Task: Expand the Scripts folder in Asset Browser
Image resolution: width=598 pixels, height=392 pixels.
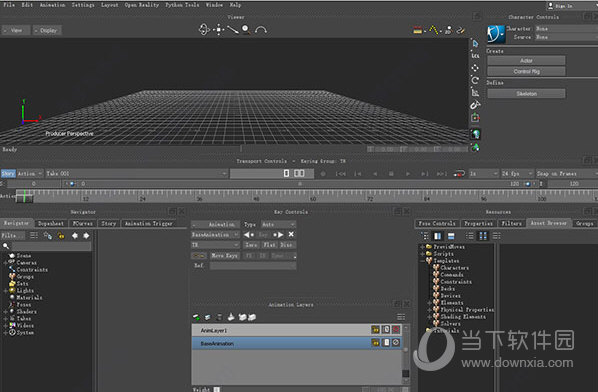Action: [423, 254]
